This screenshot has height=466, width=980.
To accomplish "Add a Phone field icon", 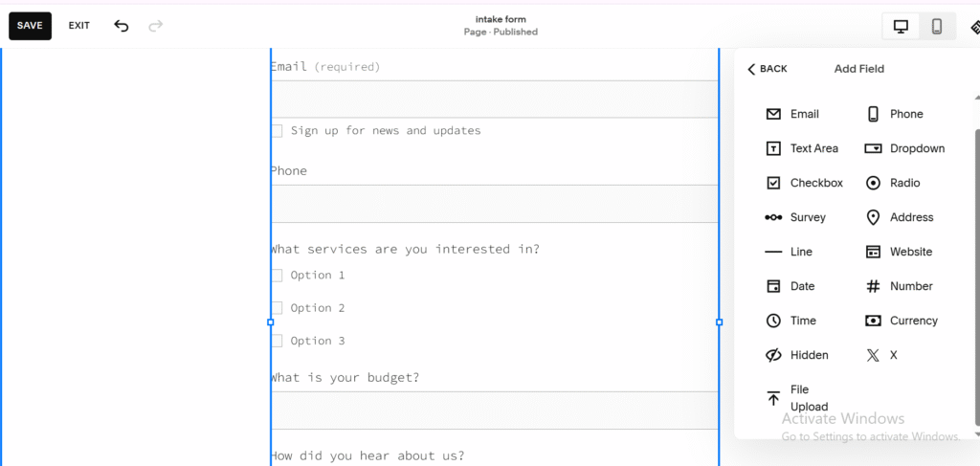I will 873,114.
